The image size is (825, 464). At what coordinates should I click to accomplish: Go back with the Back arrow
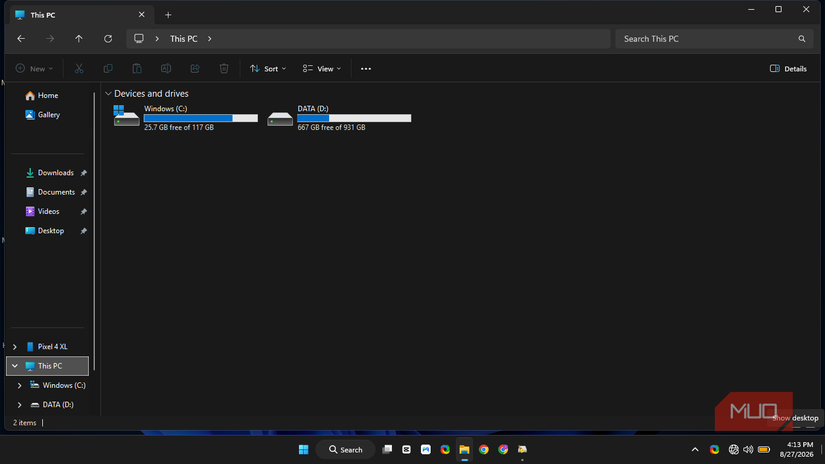21,38
